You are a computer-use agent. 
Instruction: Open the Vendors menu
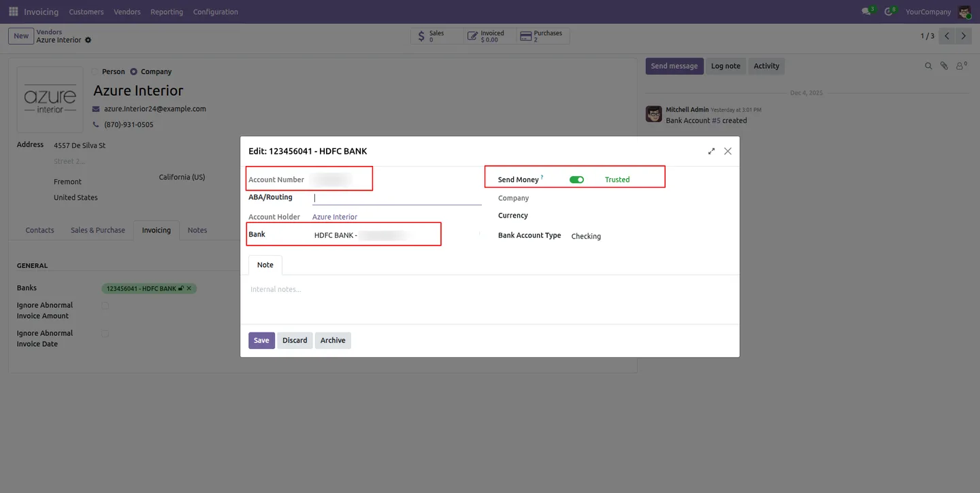(127, 12)
